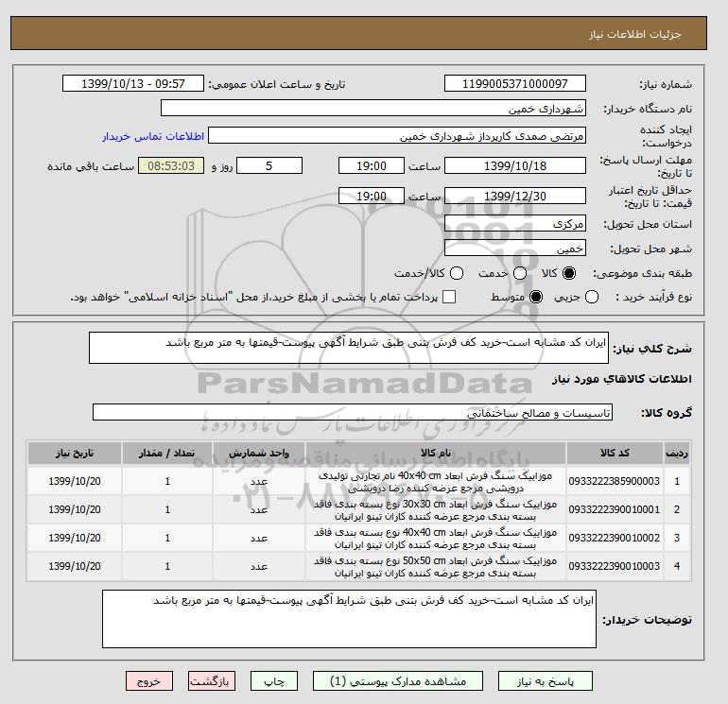Click the شرح کلی نیاز description box
Image resolution: width=728 pixels, height=704 pixels.
349,348
